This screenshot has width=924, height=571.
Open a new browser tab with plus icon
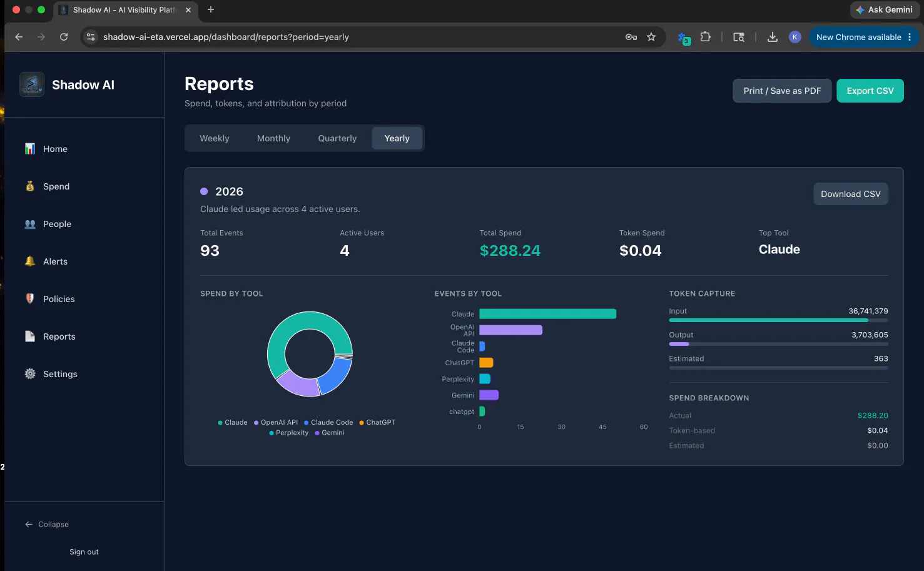pos(211,9)
